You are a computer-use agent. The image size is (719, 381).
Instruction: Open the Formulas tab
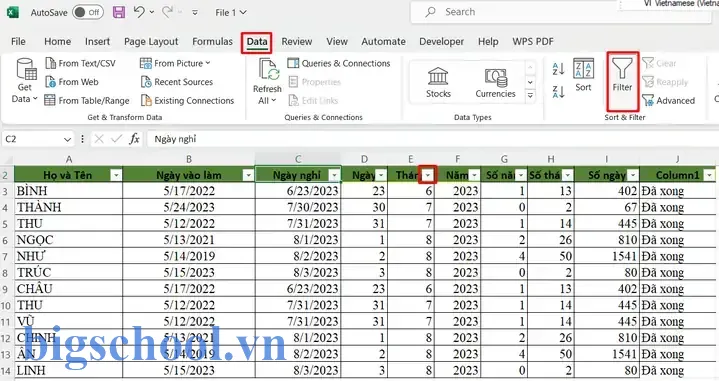(x=212, y=42)
